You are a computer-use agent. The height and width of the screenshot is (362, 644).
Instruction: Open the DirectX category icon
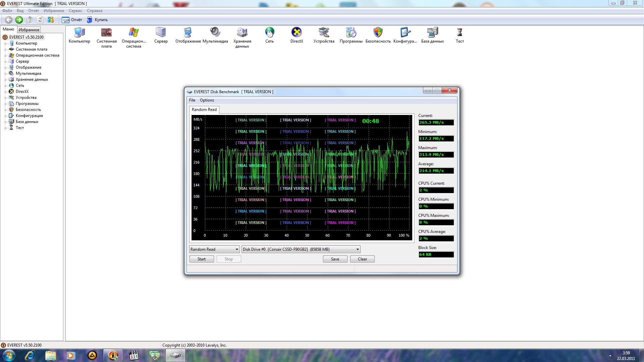(297, 33)
